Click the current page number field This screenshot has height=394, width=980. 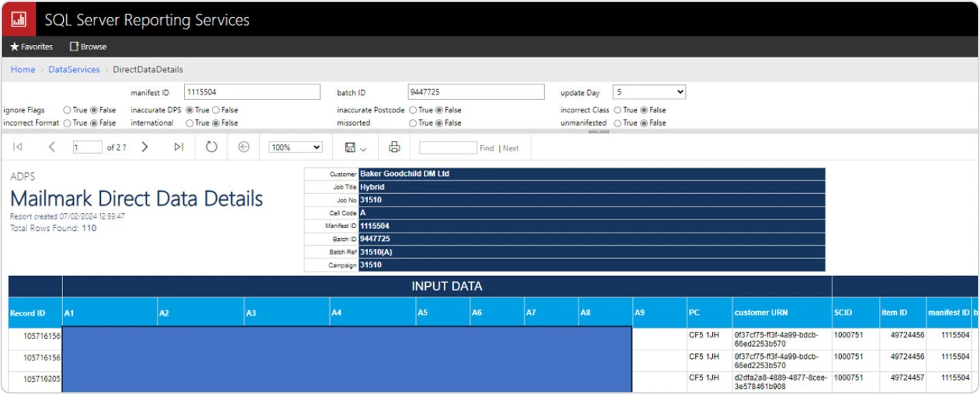click(87, 147)
